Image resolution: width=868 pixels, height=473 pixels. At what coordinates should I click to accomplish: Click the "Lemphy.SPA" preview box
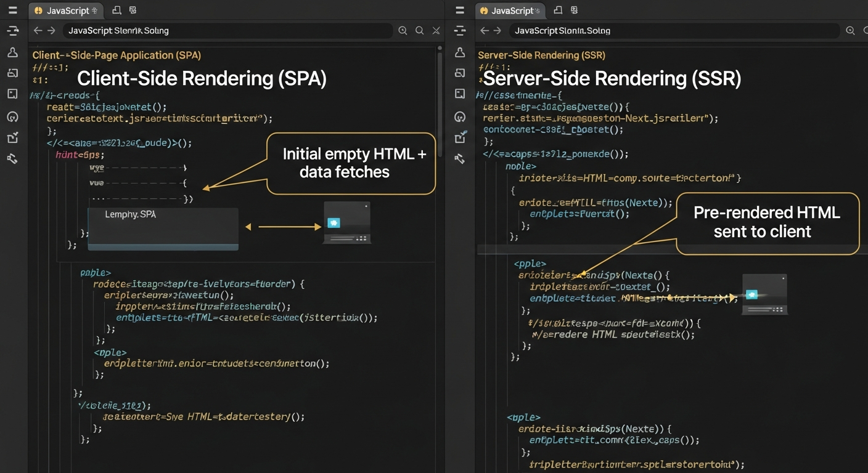(163, 228)
